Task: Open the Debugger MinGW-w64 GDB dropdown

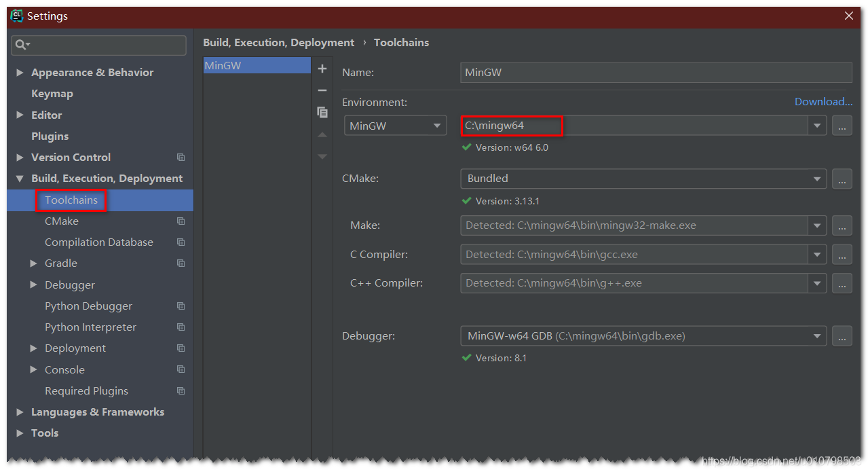Action: tap(643, 336)
